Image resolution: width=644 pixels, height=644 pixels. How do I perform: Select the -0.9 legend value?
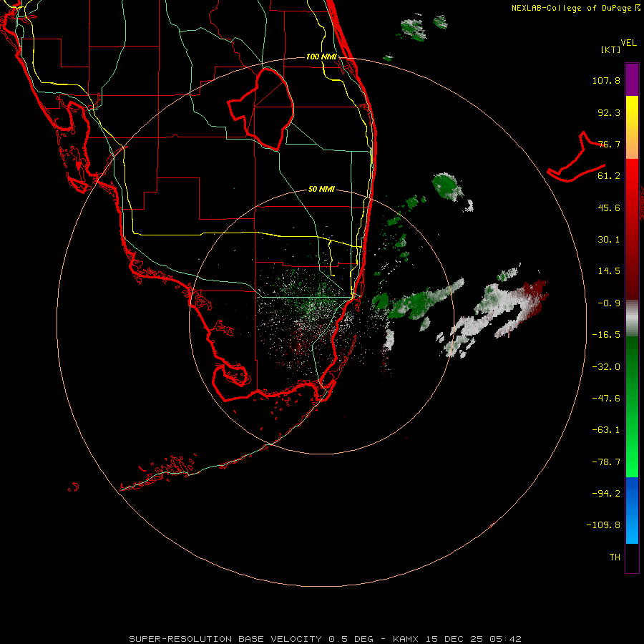pos(609,303)
